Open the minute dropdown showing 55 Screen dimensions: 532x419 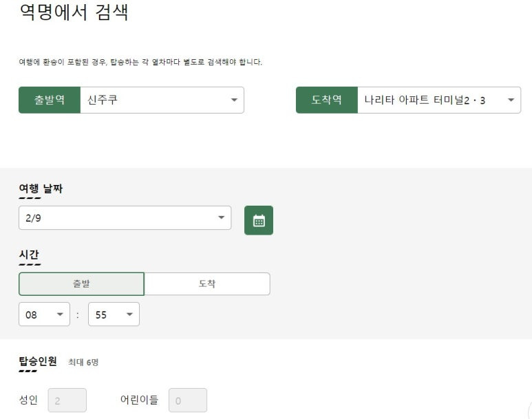(114, 314)
